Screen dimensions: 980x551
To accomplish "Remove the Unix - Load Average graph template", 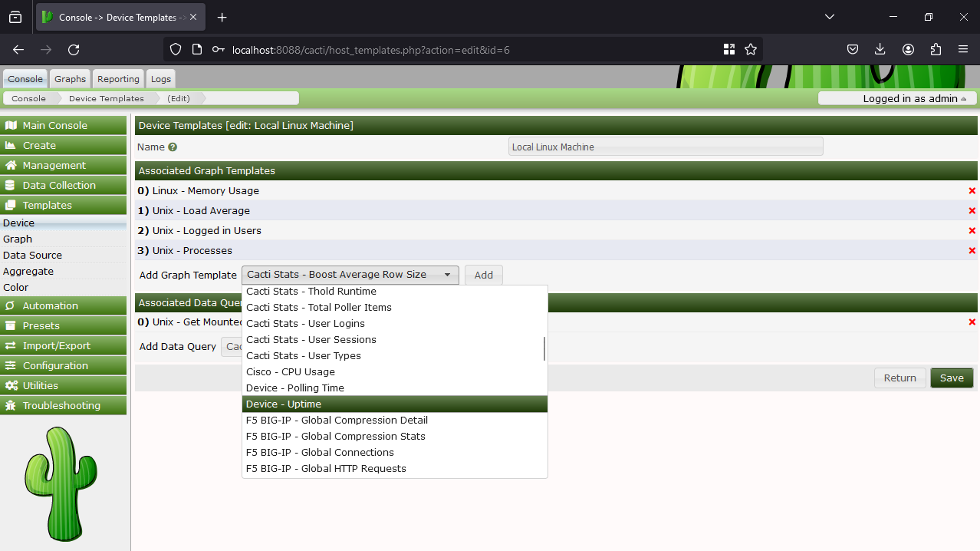I will pos(972,211).
